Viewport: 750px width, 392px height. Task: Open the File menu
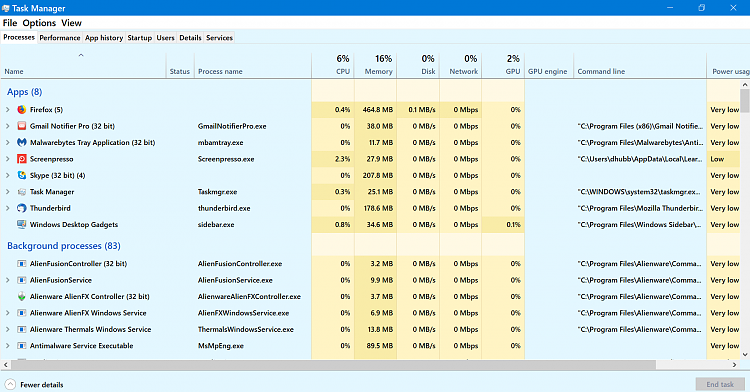(10, 23)
